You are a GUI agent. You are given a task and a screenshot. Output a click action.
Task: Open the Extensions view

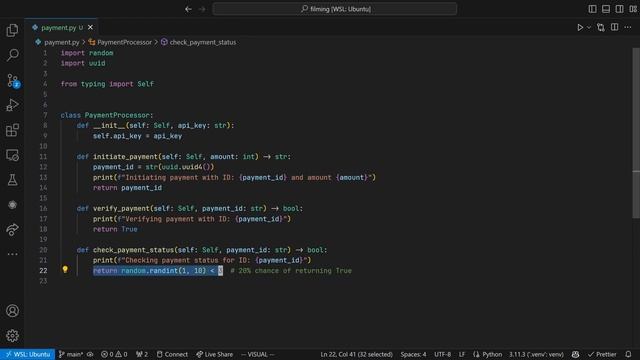[12, 130]
